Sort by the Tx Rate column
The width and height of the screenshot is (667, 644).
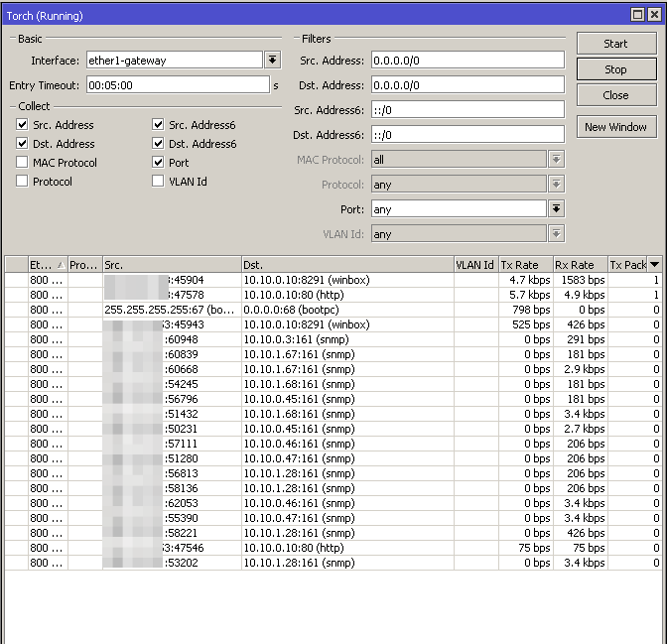coord(524,265)
